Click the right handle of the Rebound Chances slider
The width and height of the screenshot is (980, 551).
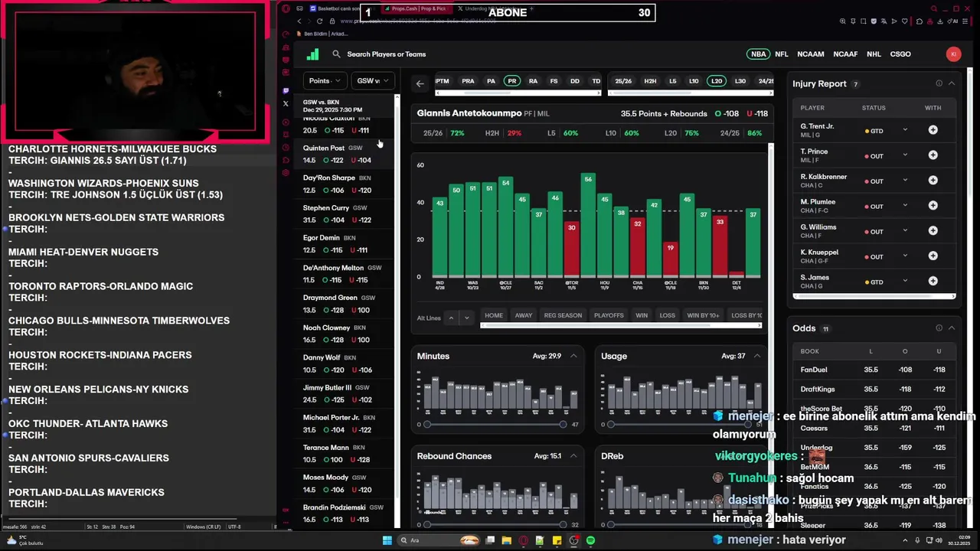563,524
